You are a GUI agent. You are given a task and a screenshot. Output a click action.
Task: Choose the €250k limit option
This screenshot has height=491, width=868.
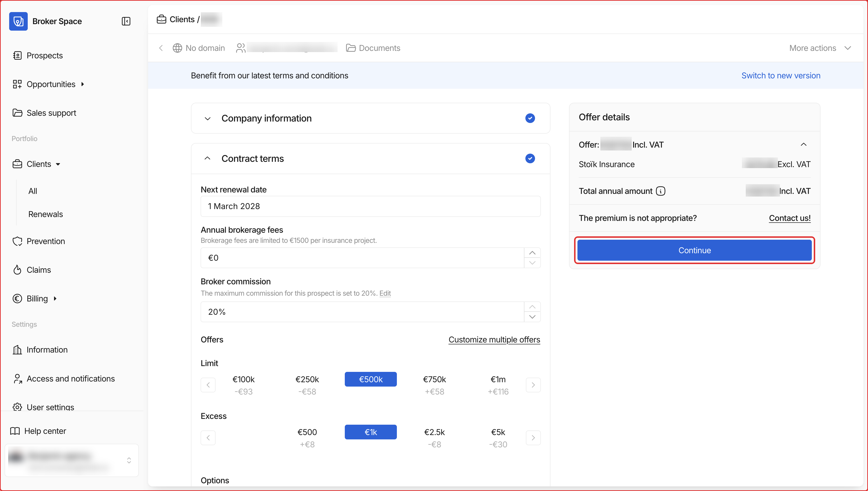pos(307,385)
